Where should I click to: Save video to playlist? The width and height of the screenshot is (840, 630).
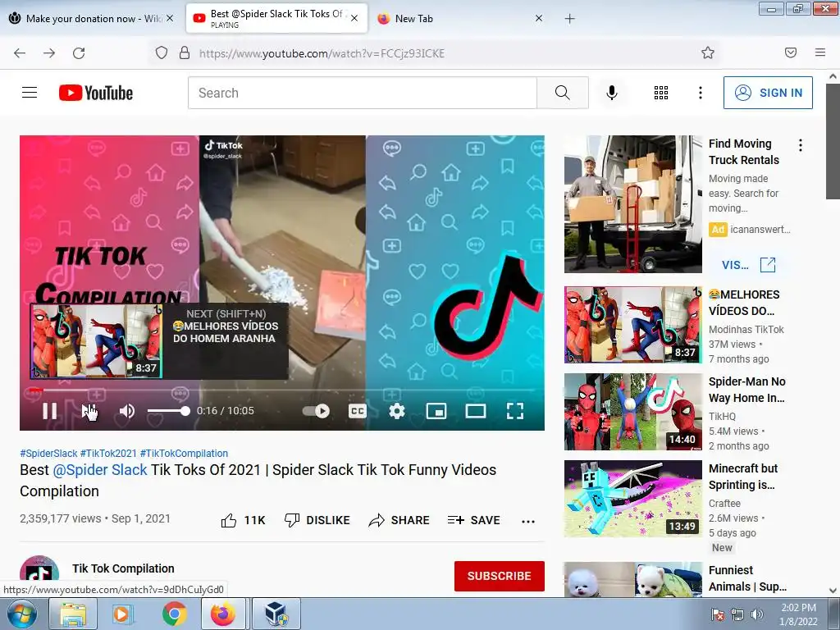pyautogui.click(x=473, y=520)
